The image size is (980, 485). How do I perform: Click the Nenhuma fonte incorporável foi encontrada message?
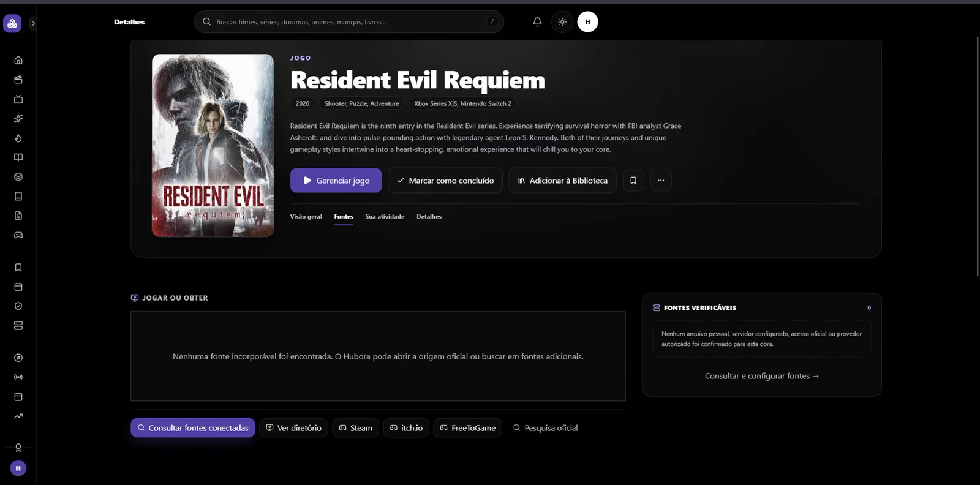(x=378, y=356)
